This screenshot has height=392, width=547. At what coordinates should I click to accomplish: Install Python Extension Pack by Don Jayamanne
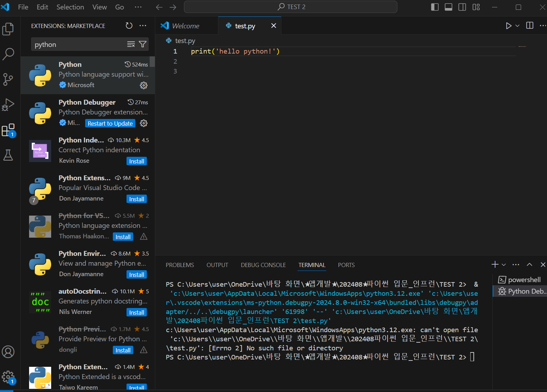[137, 199]
